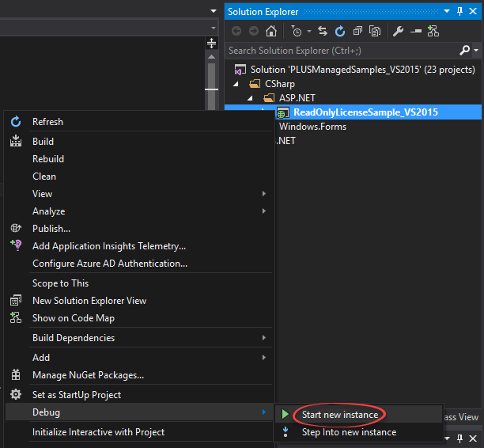The image size is (484, 448).
Task: Click Sync with Active Document icon
Action: tap(323, 31)
